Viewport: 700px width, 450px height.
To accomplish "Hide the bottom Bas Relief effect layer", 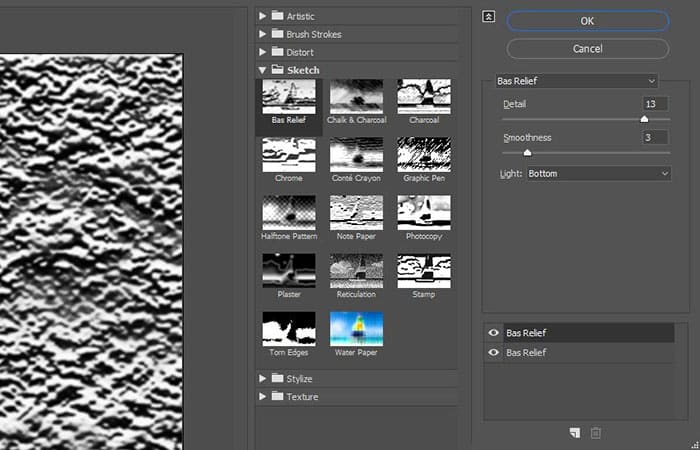I will tap(493, 352).
